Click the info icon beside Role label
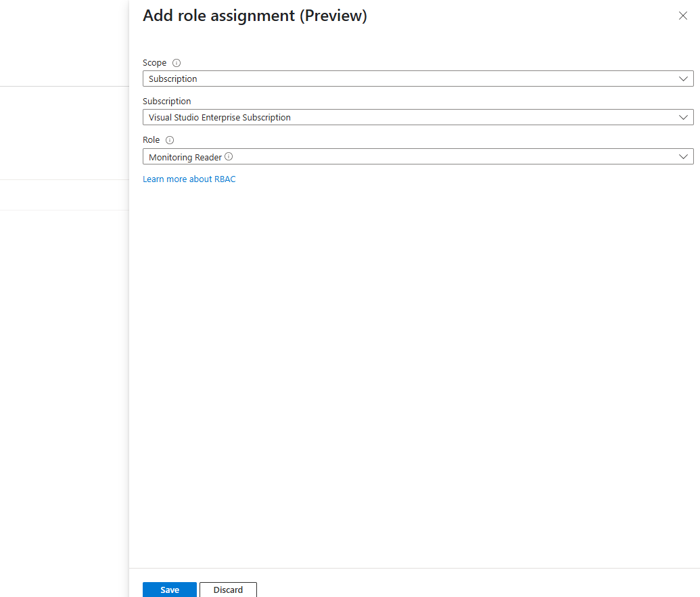 pyautogui.click(x=170, y=140)
